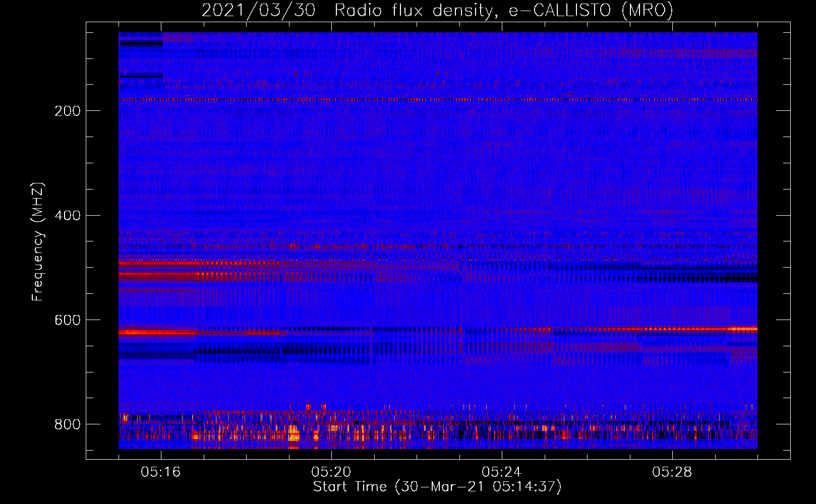Click the 05:28 time tick label

[672, 472]
